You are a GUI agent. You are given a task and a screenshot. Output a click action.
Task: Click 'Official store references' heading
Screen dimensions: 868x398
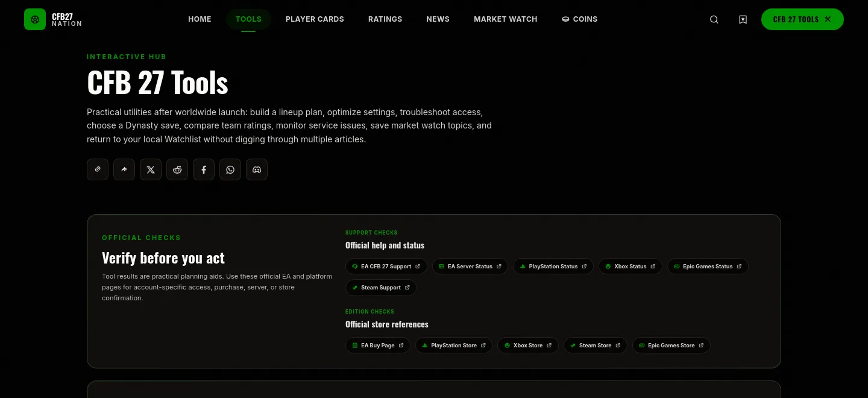coord(387,324)
